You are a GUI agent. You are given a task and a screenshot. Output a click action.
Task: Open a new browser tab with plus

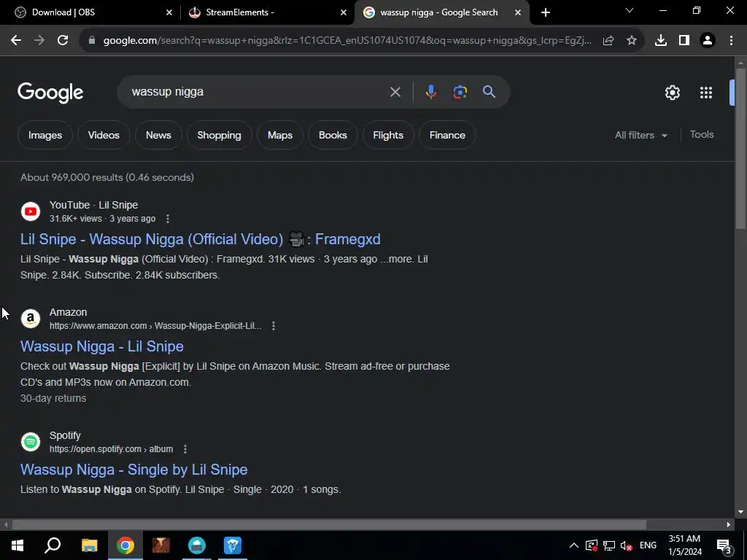coord(546,12)
